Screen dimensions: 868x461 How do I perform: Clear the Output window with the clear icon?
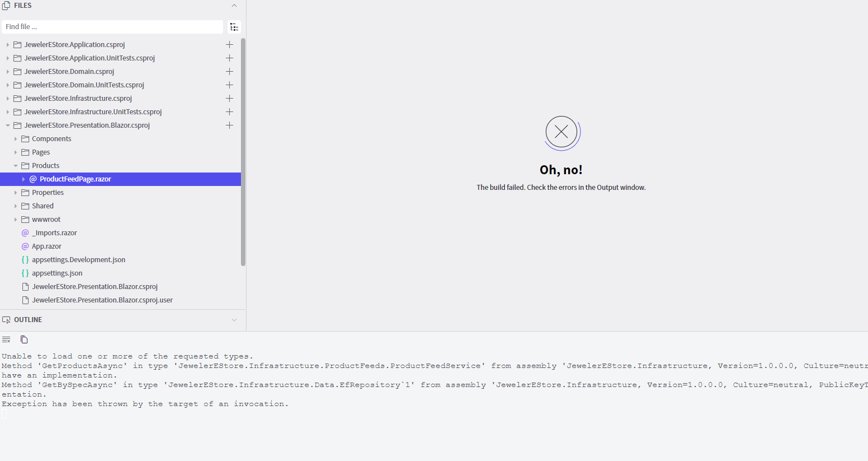coord(6,339)
